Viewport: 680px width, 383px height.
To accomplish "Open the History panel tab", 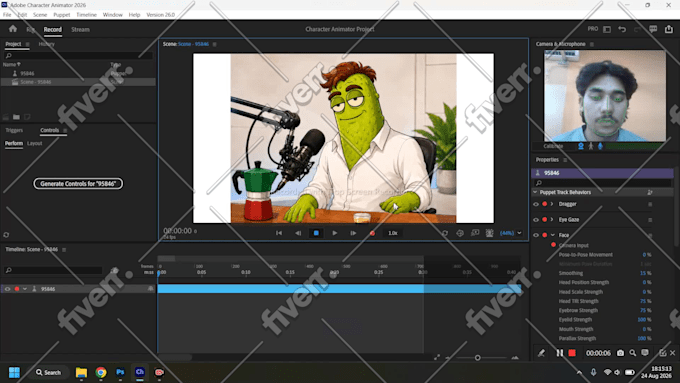I will [x=46, y=44].
